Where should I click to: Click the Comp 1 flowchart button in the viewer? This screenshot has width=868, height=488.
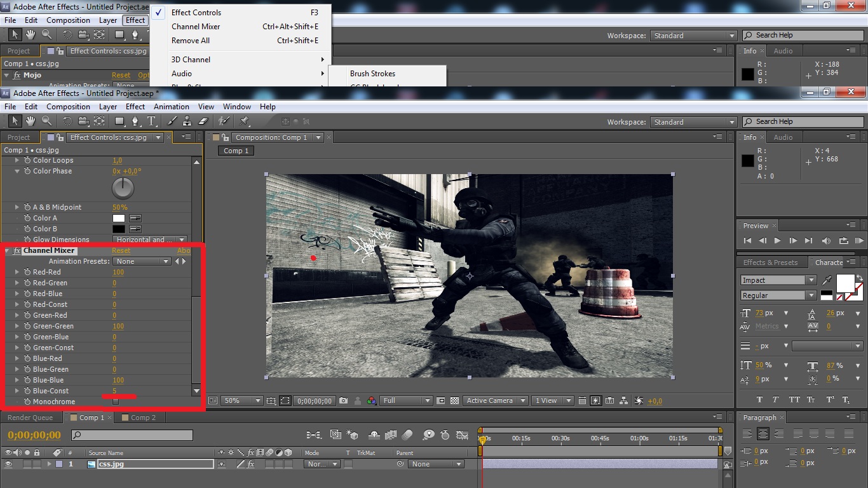236,151
